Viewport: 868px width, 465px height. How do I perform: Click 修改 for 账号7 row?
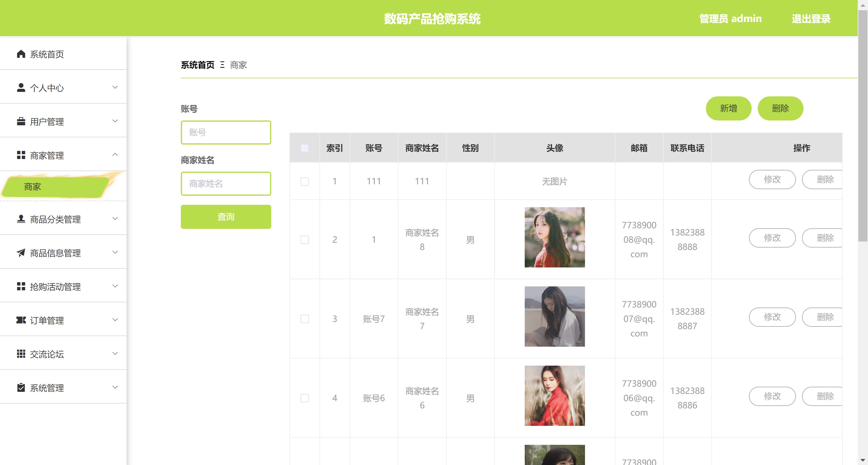(772, 317)
